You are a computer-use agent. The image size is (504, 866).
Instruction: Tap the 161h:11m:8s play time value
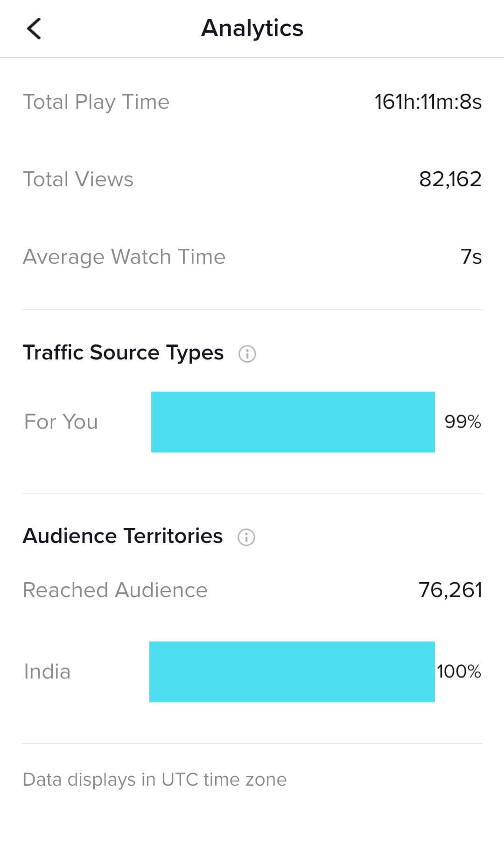pos(427,102)
